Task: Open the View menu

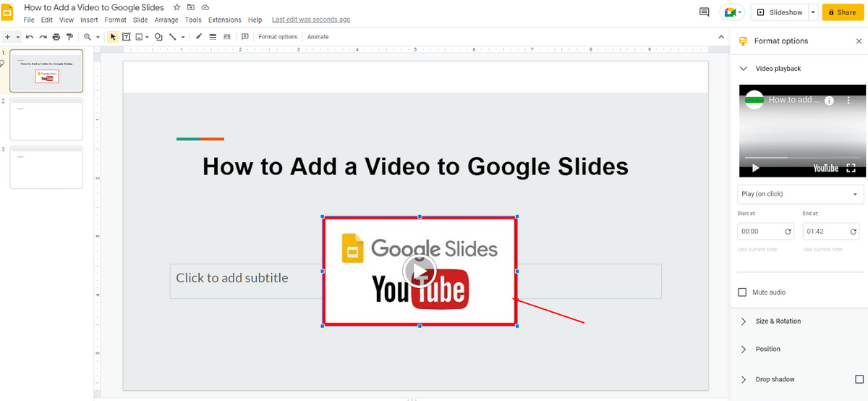Action: tap(67, 20)
